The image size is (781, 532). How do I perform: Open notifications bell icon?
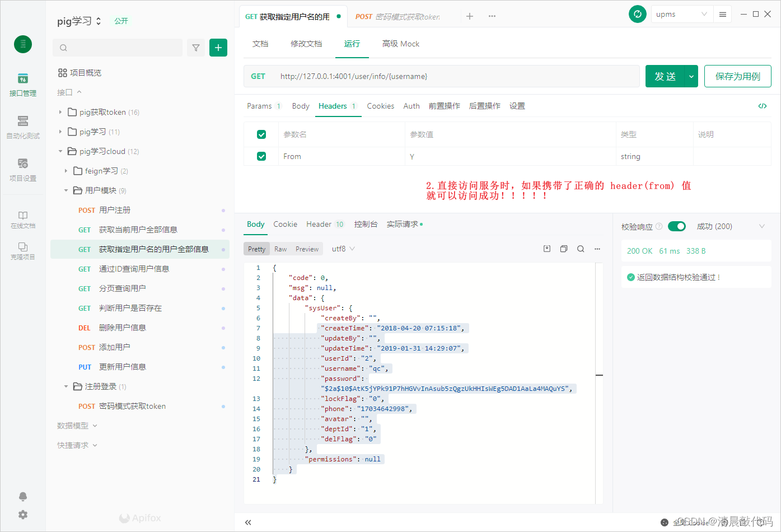[23, 497]
